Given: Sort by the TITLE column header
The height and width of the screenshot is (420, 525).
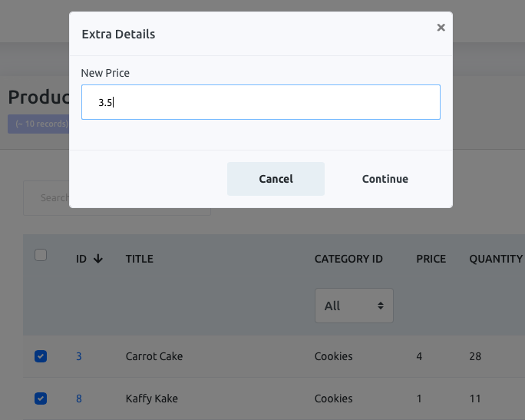Looking at the screenshot, I should point(140,259).
